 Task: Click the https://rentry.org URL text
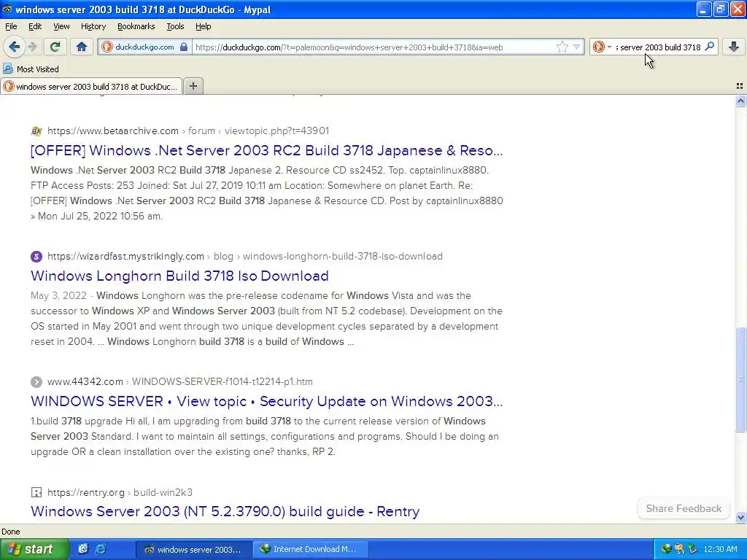[86, 492]
